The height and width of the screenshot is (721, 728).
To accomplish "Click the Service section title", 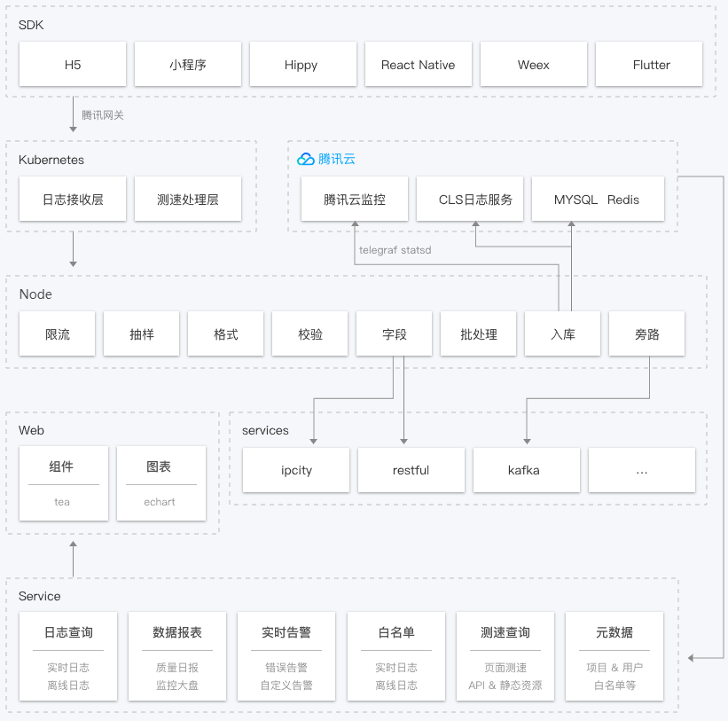I will (40, 596).
